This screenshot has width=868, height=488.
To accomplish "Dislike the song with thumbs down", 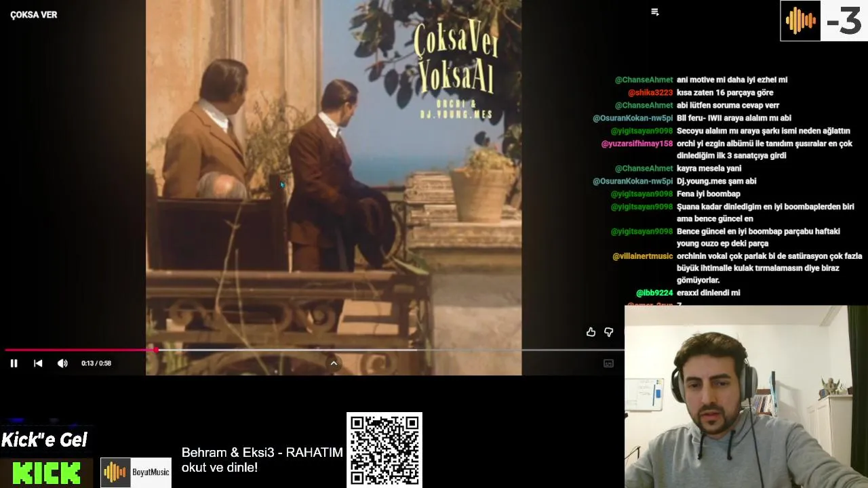I will pyautogui.click(x=608, y=332).
